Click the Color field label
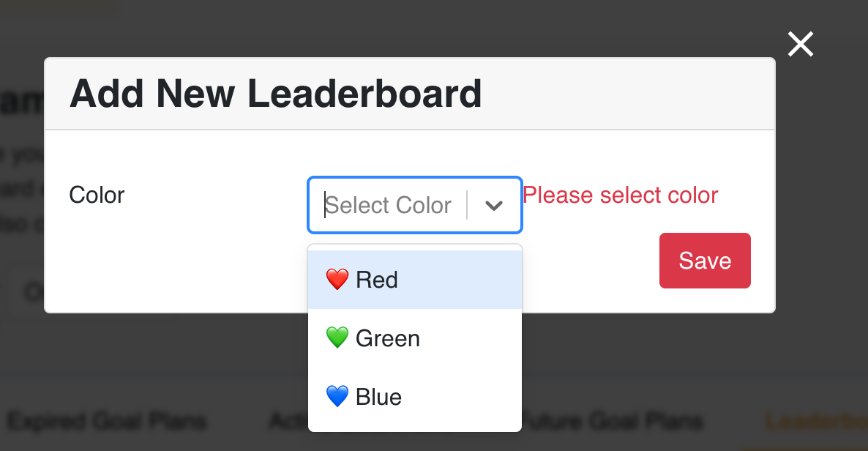The height and width of the screenshot is (451, 868). click(x=96, y=195)
